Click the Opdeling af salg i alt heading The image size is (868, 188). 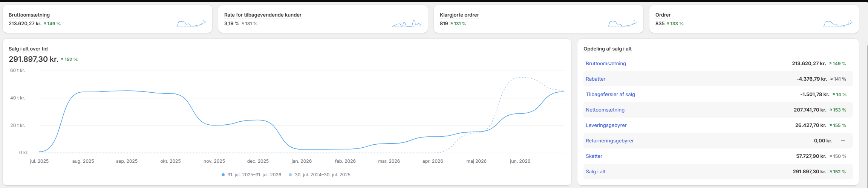[608, 49]
